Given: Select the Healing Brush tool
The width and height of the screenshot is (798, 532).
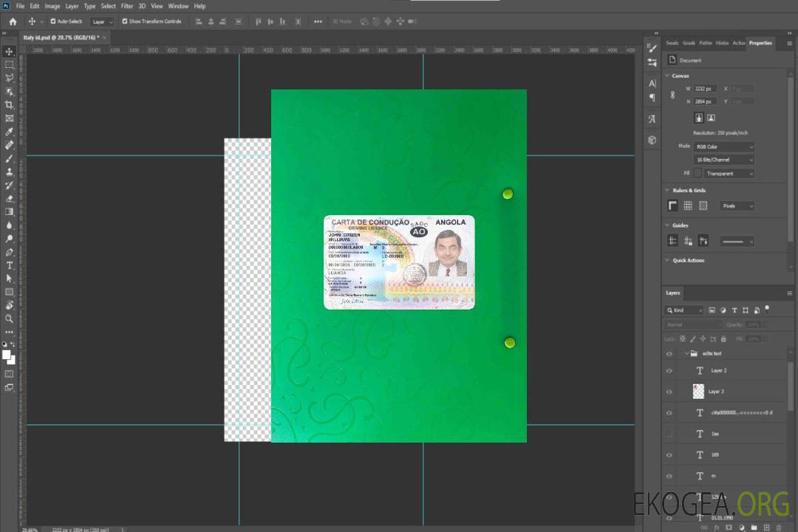Looking at the screenshot, I should pyautogui.click(x=9, y=145).
